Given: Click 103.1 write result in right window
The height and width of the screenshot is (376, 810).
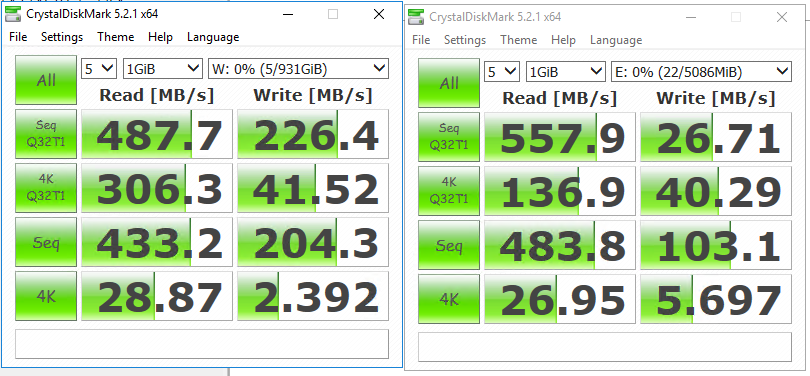Looking at the screenshot, I should point(716,245).
